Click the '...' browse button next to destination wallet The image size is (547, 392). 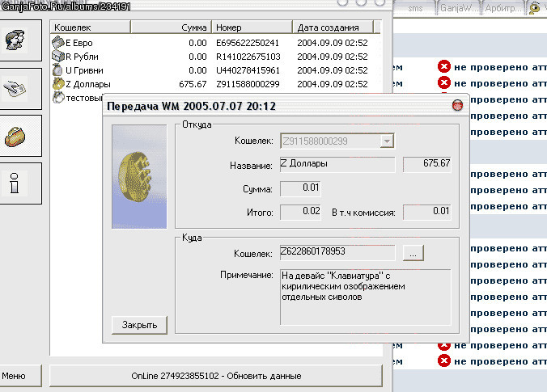pyautogui.click(x=413, y=253)
